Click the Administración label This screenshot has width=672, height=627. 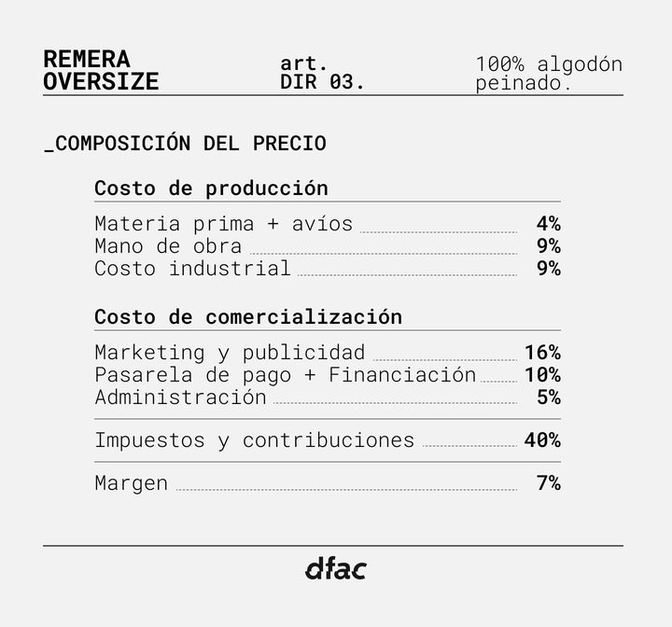point(180,397)
